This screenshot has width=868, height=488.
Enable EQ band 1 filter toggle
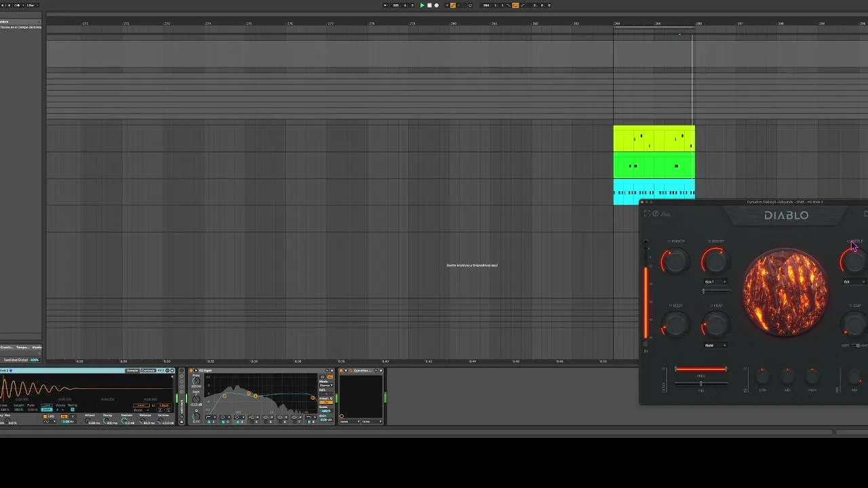(209, 422)
